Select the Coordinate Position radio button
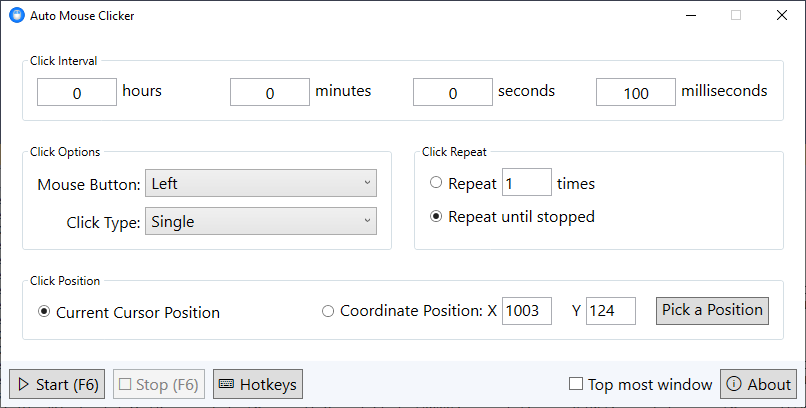 point(328,312)
